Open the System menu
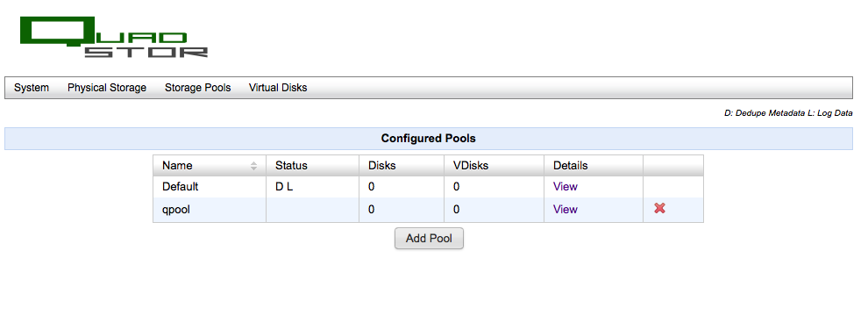This screenshot has width=868, height=330. (x=32, y=88)
